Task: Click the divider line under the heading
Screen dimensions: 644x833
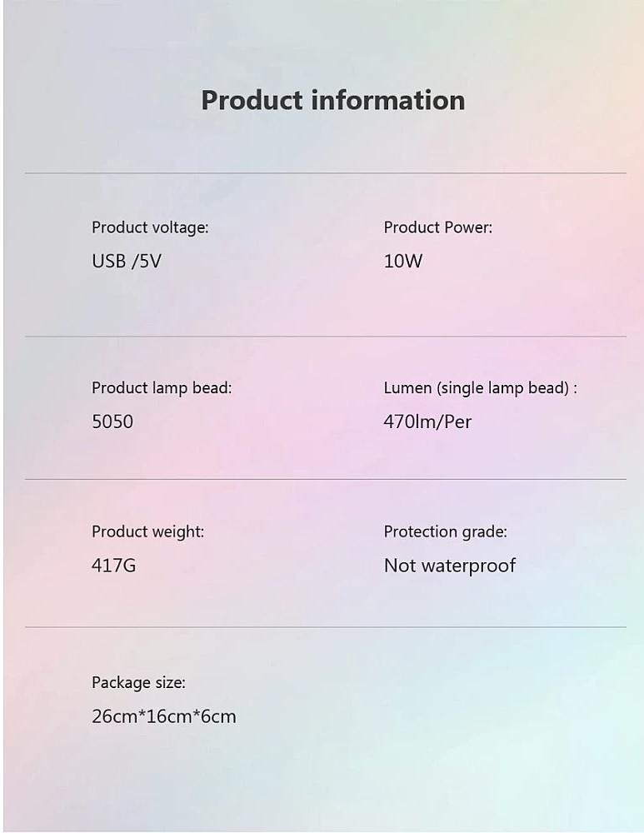Action: point(325,173)
